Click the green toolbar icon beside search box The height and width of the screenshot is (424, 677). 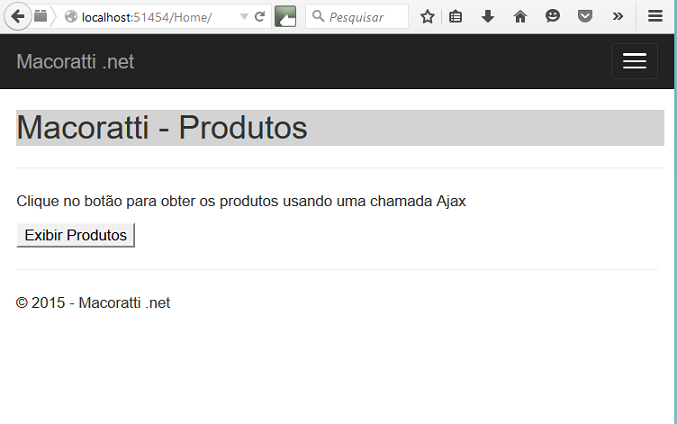click(x=285, y=17)
